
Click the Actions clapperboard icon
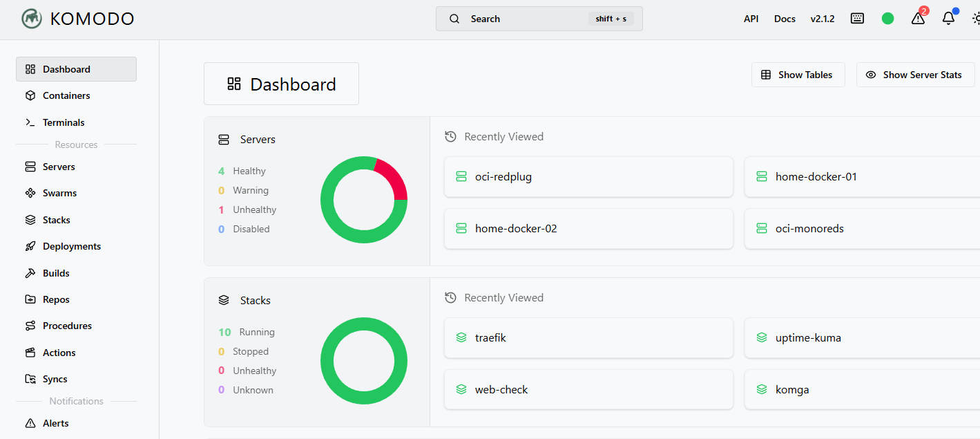30,353
